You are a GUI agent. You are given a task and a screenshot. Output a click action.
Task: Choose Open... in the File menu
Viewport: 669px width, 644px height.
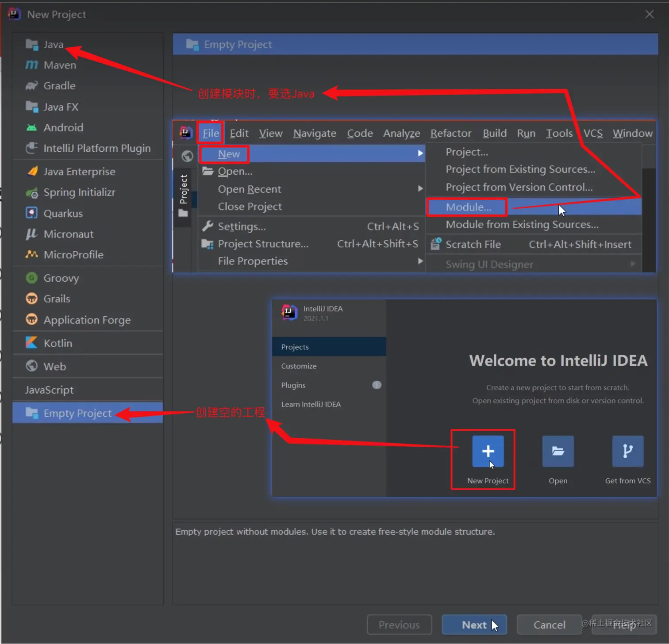click(312, 171)
